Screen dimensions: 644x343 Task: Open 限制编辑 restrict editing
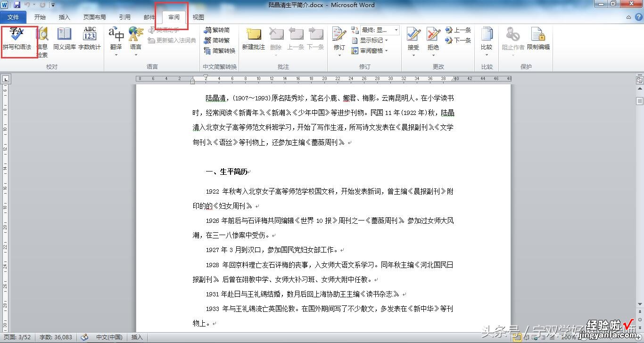coord(538,39)
